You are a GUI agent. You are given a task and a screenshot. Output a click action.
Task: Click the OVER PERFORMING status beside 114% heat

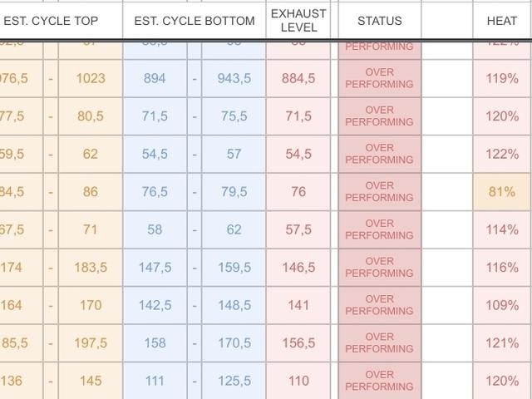click(379, 229)
